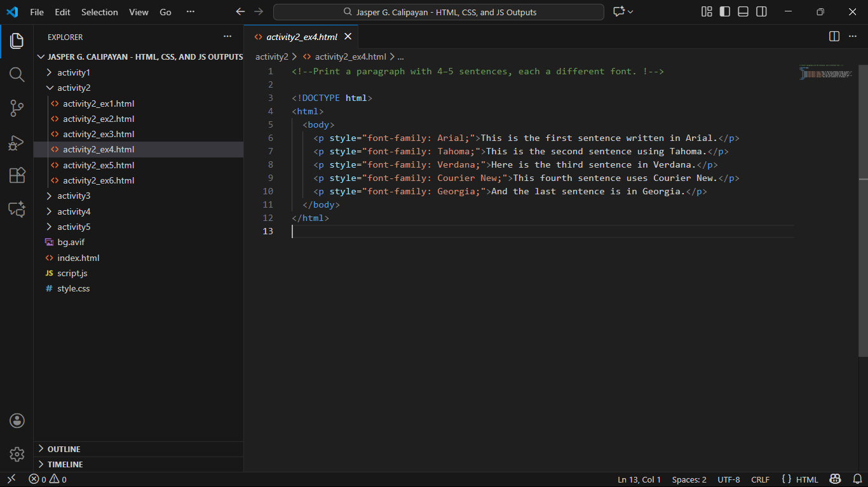
Task: Toggle the primary side bar visibility
Action: point(724,12)
